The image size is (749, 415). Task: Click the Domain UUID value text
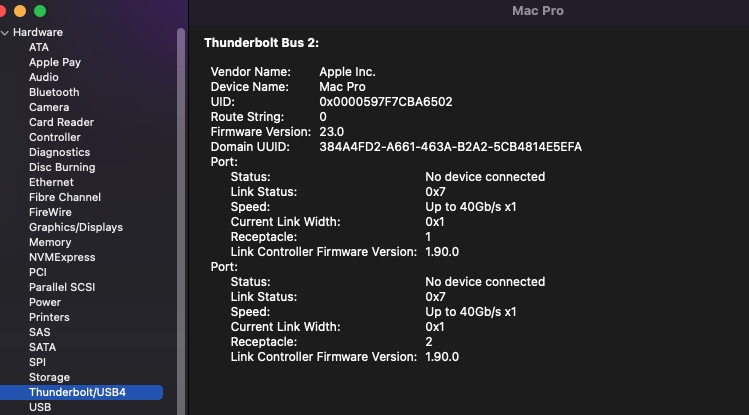450,147
